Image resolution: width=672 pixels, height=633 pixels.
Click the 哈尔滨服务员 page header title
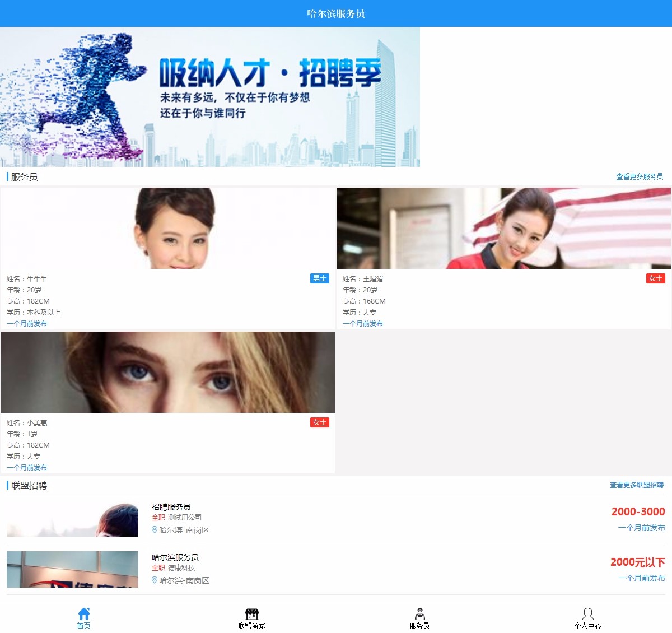point(336,13)
